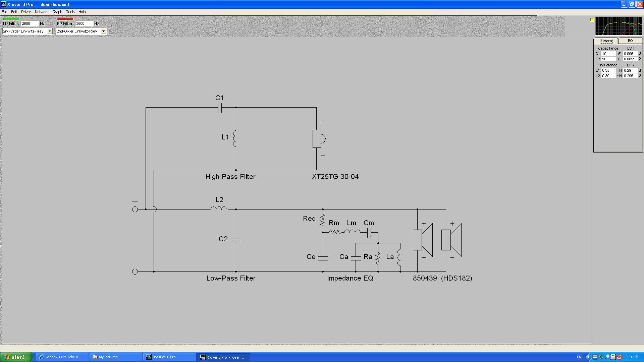The image size is (644, 362).
Task: Expand the HP filter type dropdown
Action: [x=103, y=31]
